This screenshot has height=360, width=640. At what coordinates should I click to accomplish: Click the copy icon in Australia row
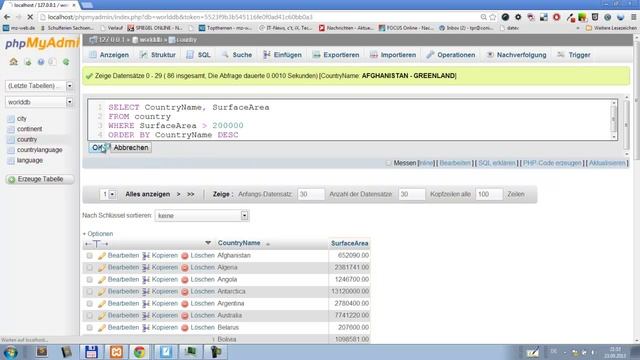coord(146,316)
